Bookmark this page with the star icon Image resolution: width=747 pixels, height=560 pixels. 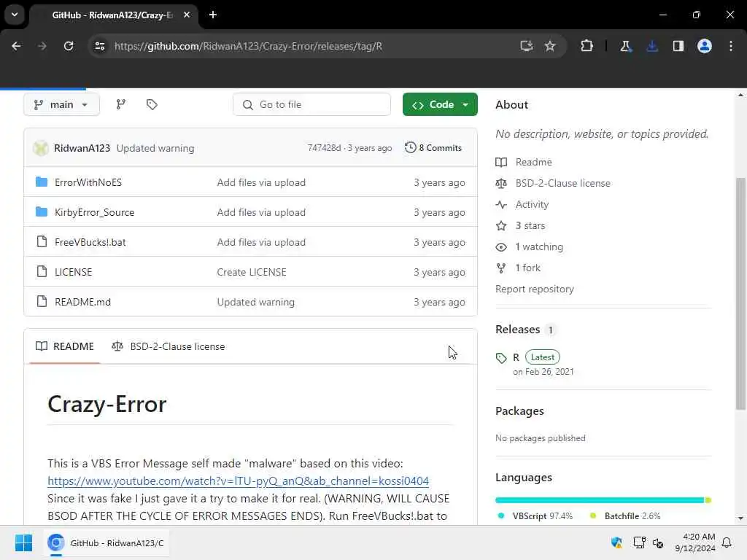click(x=550, y=46)
